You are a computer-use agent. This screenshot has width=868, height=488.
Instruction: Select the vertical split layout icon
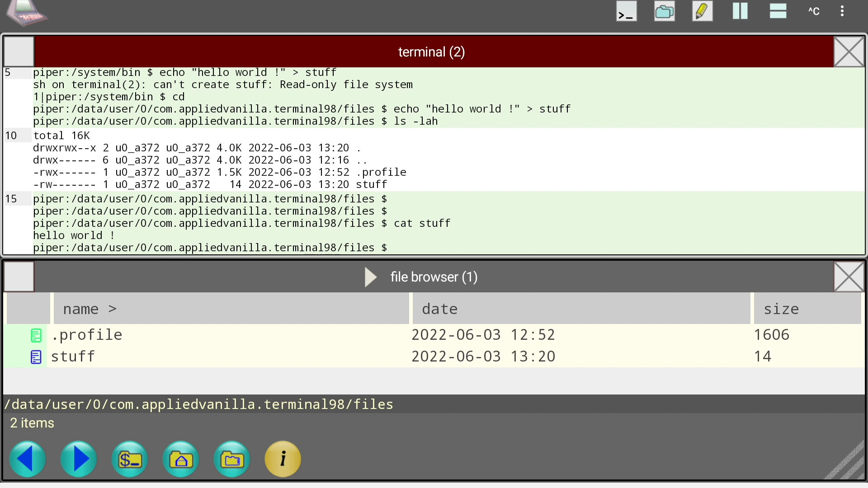(740, 11)
